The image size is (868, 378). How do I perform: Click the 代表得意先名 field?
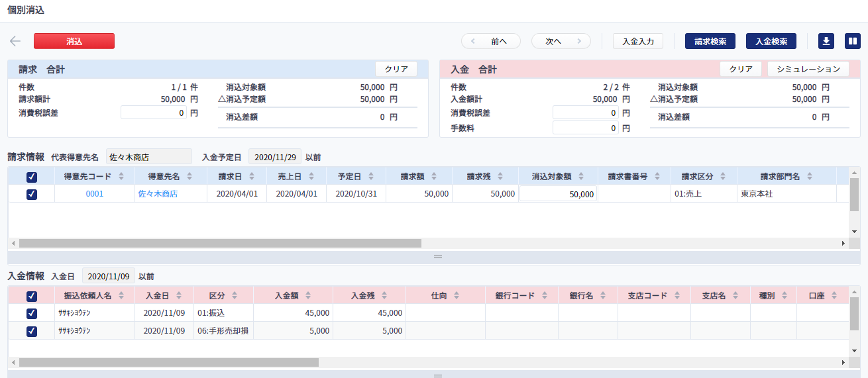pos(149,157)
